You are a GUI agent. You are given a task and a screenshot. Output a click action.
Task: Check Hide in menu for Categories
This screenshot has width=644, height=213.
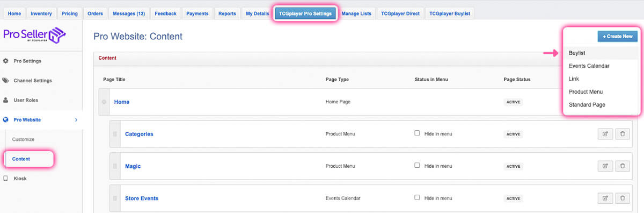tap(417, 133)
